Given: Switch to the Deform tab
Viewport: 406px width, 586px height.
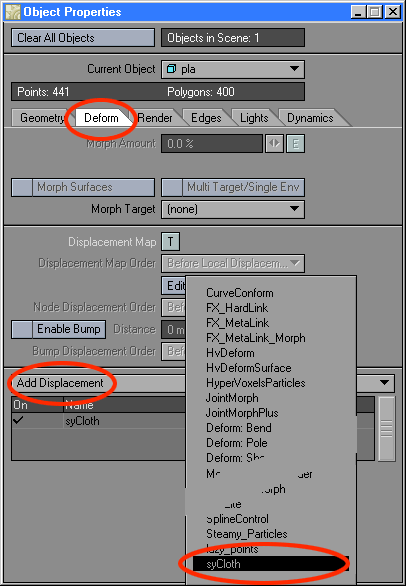Looking at the screenshot, I should click(101, 118).
